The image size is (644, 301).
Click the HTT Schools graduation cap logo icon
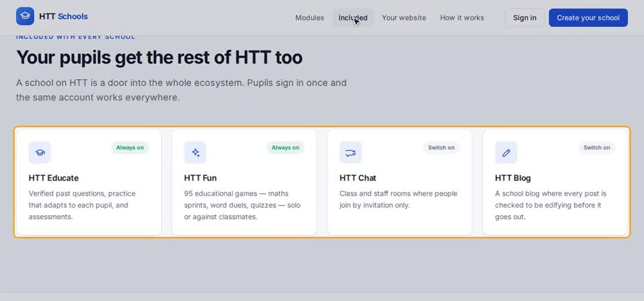25,16
